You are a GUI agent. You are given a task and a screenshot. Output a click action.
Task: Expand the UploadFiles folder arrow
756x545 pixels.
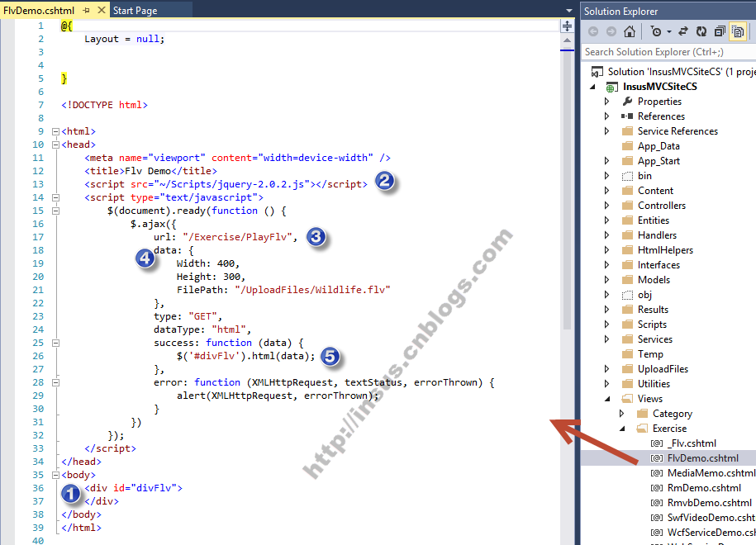[x=607, y=368]
